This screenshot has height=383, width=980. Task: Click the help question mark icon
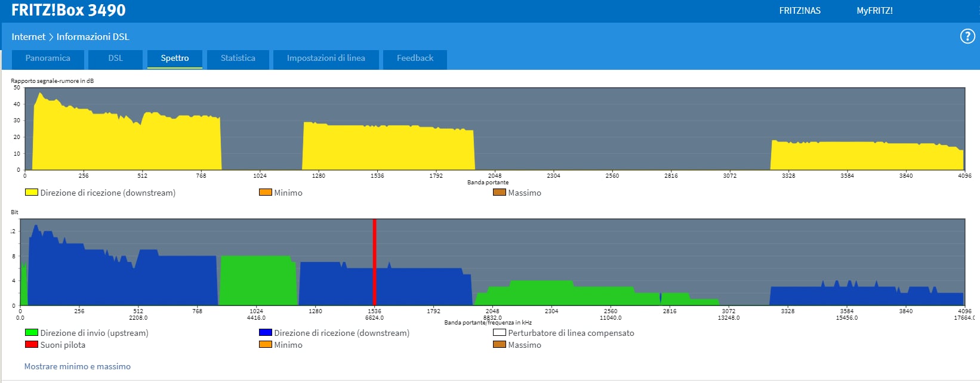(x=967, y=36)
